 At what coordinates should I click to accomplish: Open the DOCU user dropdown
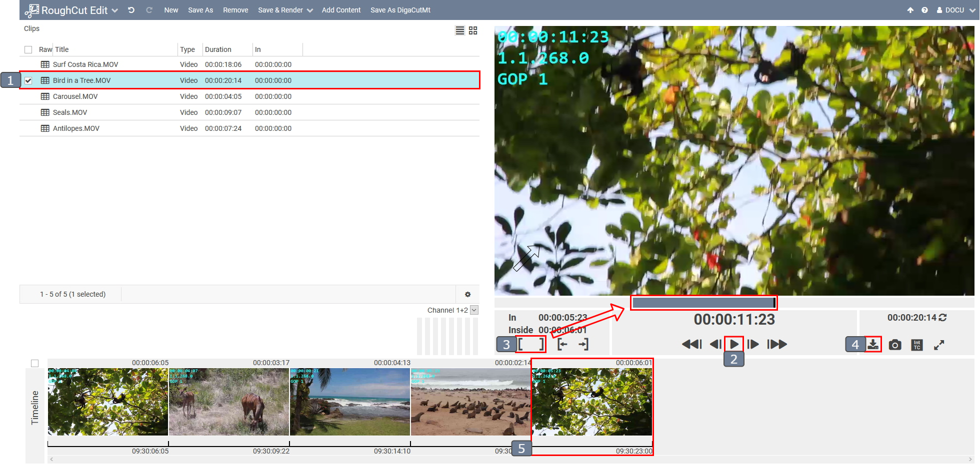955,10
